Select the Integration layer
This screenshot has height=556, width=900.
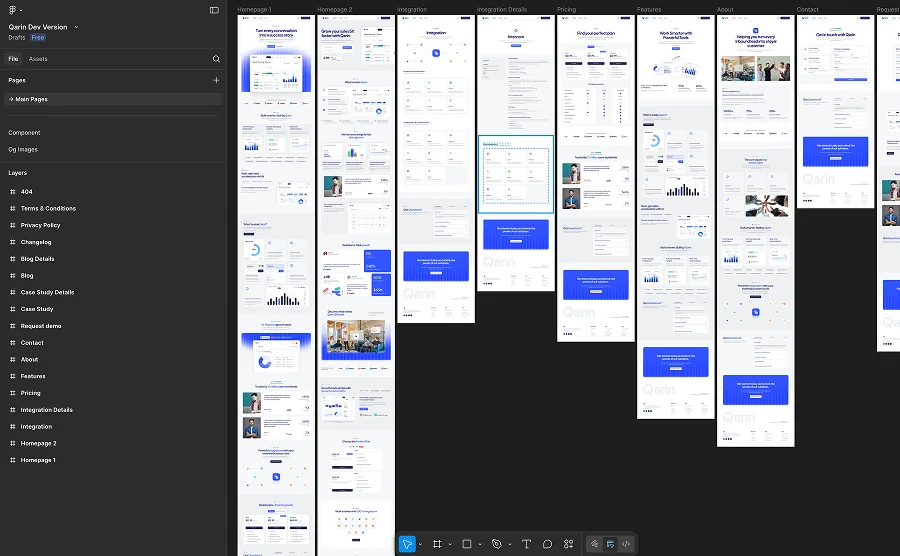click(36, 427)
